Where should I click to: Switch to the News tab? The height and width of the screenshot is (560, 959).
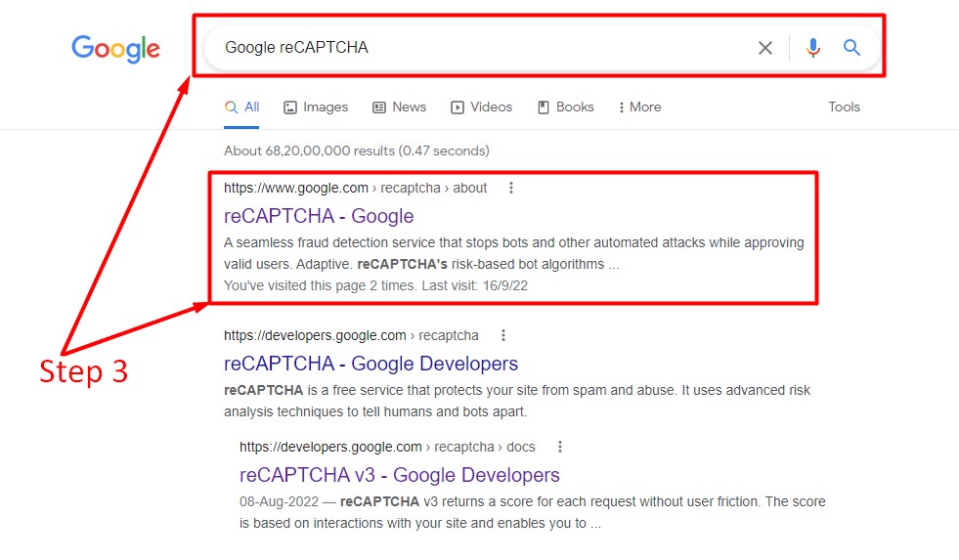pos(400,107)
